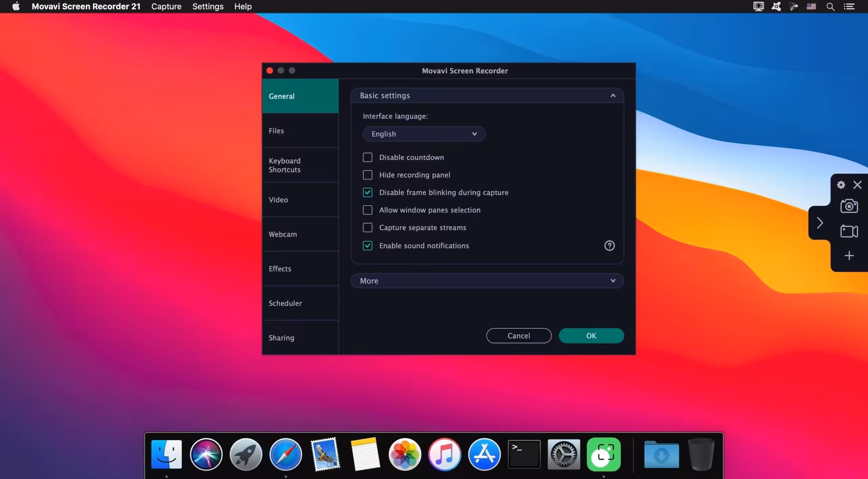Open Finder from the Dock
868x479 pixels.
(166, 454)
